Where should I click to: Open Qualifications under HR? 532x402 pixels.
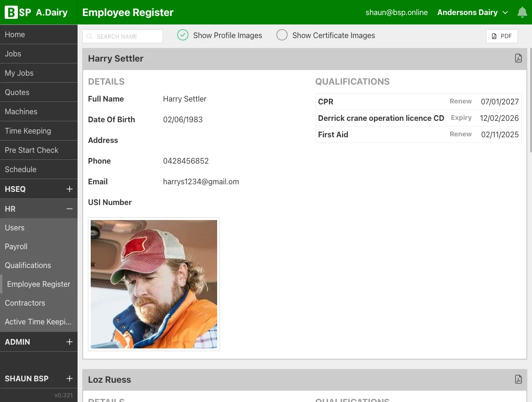(39, 265)
